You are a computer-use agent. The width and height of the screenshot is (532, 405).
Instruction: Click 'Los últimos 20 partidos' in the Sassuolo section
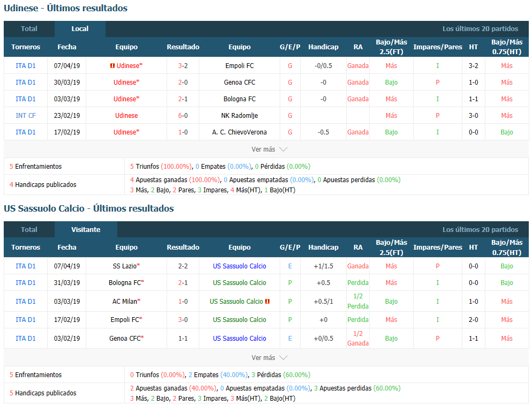(x=480, y=230)
